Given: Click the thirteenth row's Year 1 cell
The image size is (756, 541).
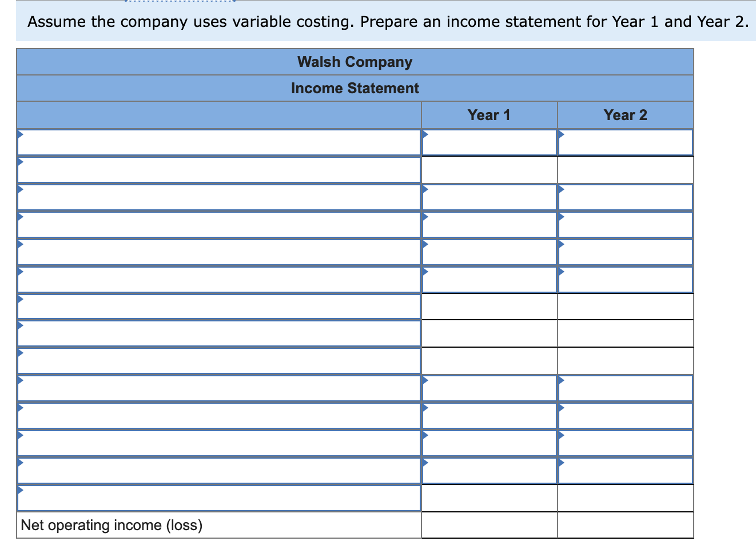Looking at the screenshot, I should [490, 472].
